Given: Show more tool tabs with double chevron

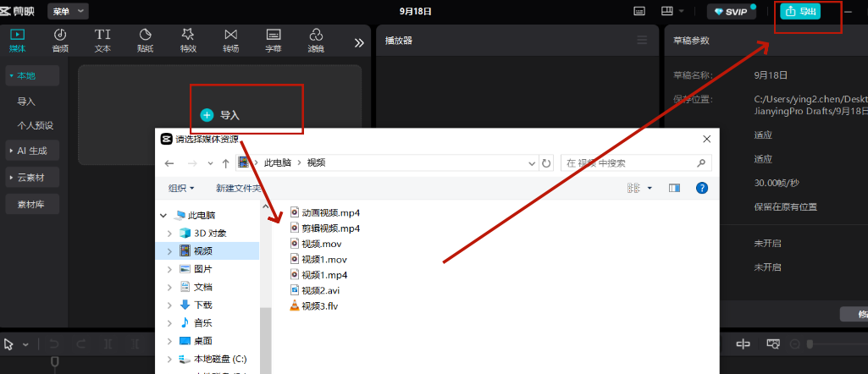Looking at the screenshot, I should (359, 42).
